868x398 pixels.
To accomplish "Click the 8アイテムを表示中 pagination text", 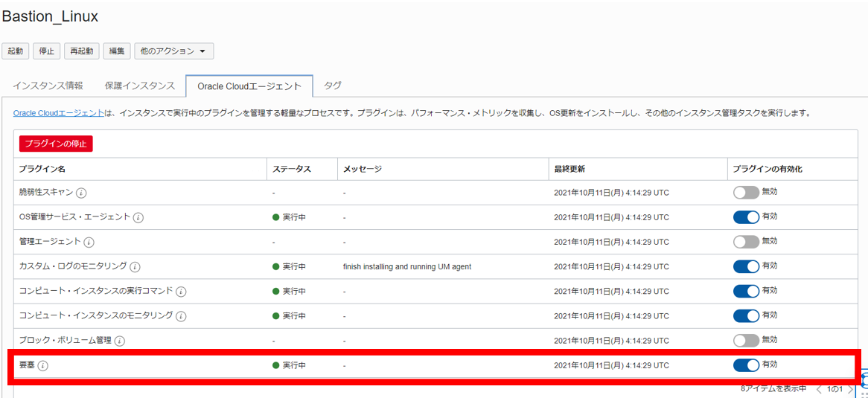I will (x=773, y=389).
